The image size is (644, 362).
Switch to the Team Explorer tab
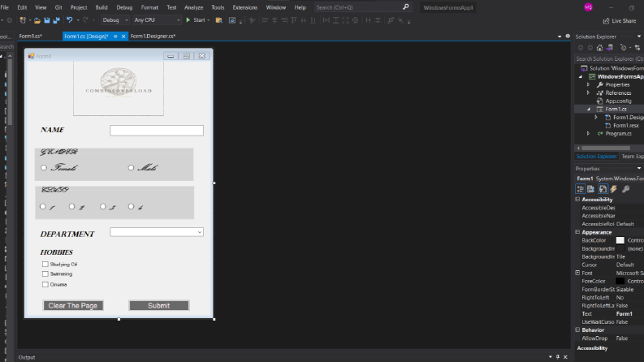(x=633, y=157)
